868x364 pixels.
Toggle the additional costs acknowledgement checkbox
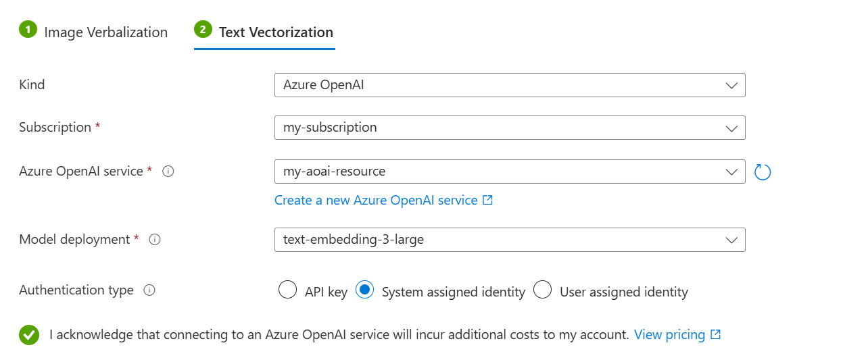click(x=29, y=335)
